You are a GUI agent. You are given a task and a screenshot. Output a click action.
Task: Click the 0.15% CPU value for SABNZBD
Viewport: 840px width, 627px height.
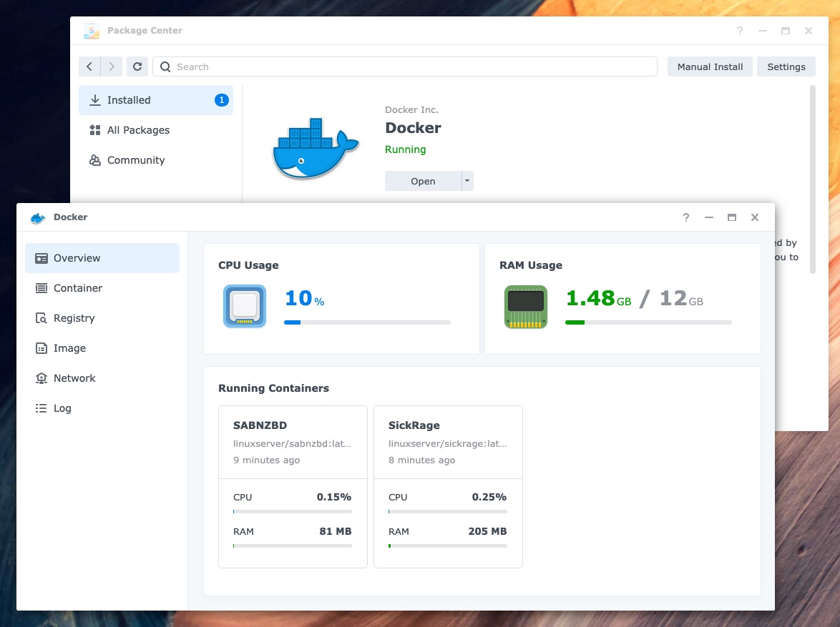[333, 497]
